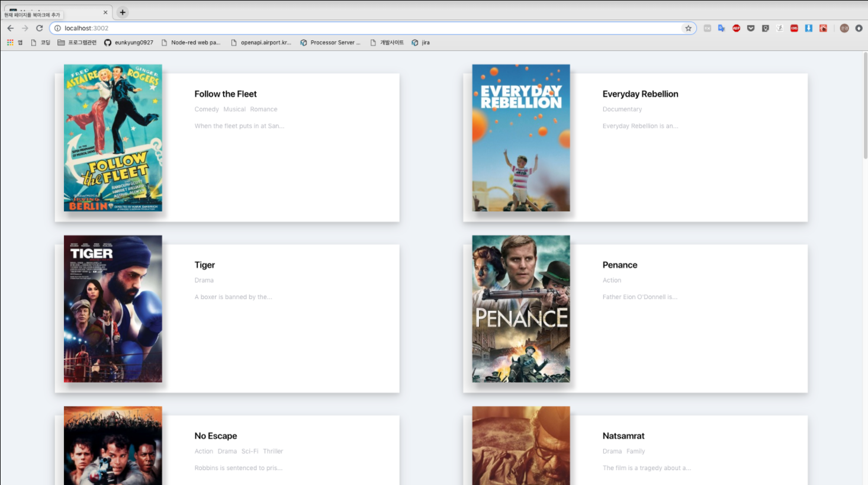The width and height of the screenshot is (868, 485).
Task: Save the page with the Pocket extension
Action: point(751,28)
